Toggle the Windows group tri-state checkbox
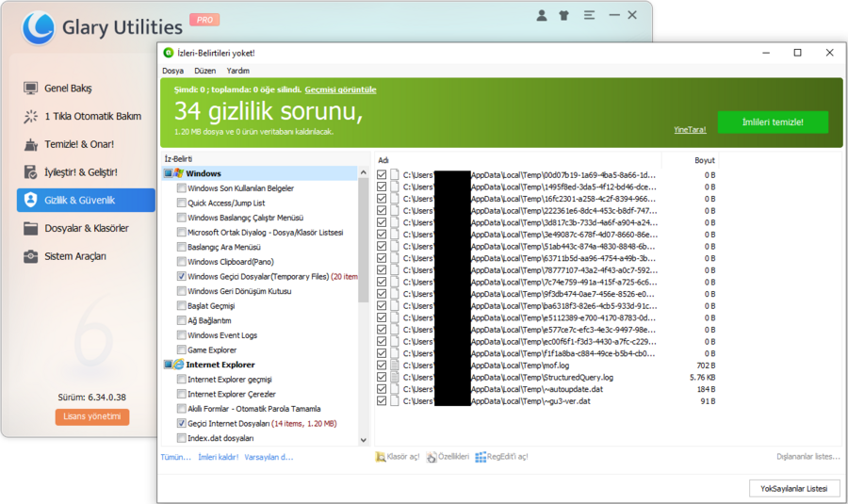 pos(169,173)
